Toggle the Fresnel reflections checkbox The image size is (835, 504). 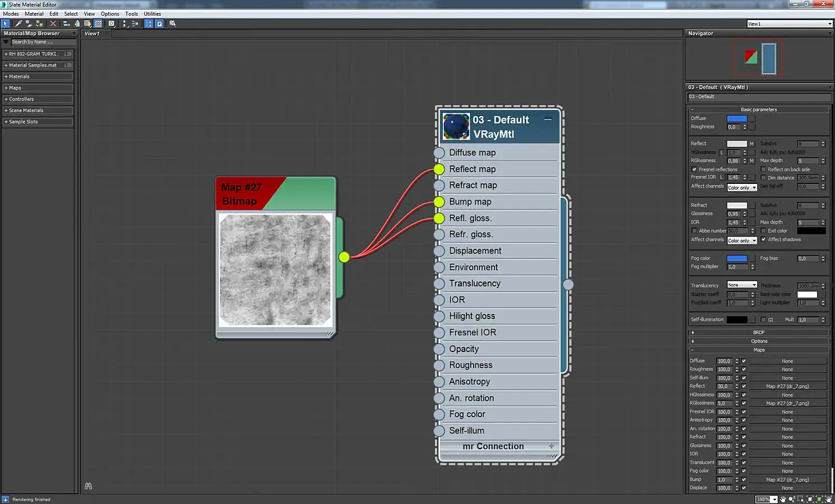click(x=694, y=169)
